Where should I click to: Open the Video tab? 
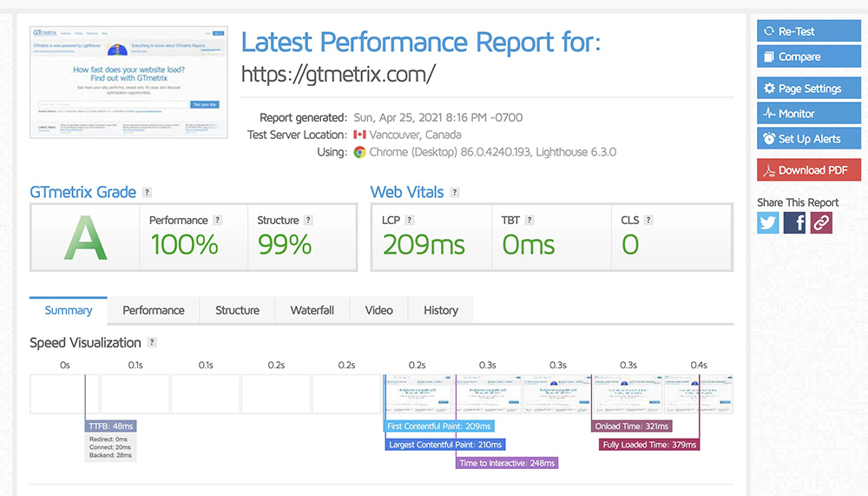378,310
